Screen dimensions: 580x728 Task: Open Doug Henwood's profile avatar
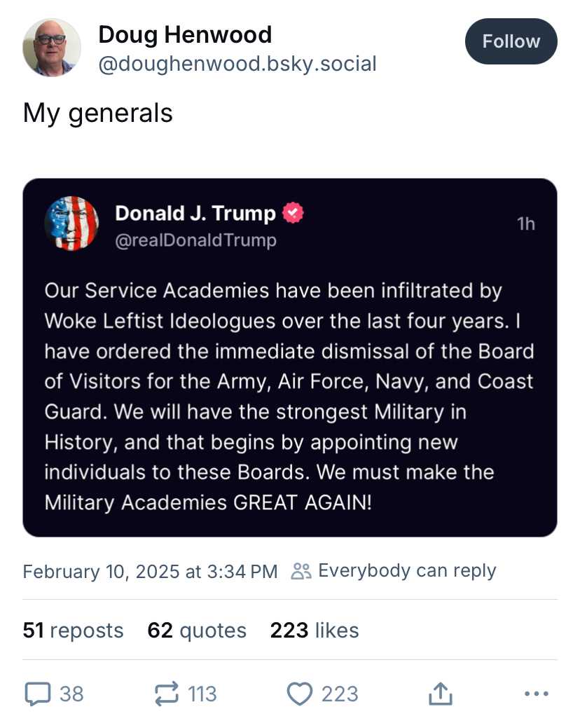click(x=52, y=48)
